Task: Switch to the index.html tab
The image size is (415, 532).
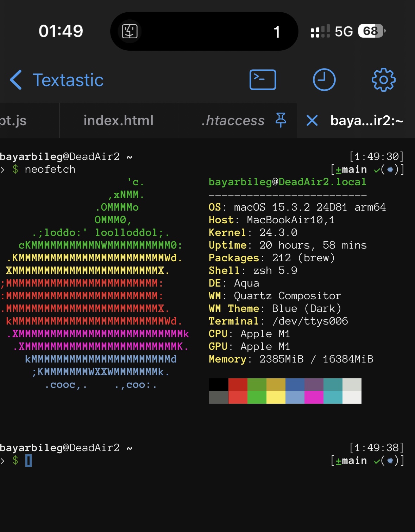Action: click(118, 120)
